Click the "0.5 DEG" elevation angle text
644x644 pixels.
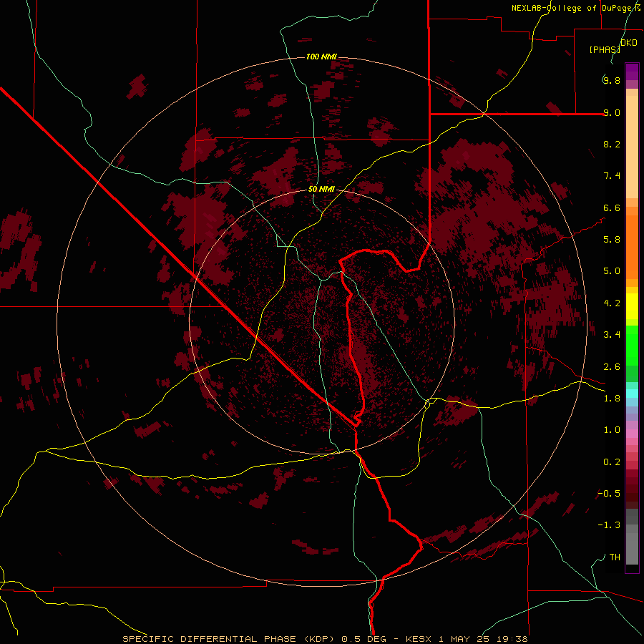364,639
